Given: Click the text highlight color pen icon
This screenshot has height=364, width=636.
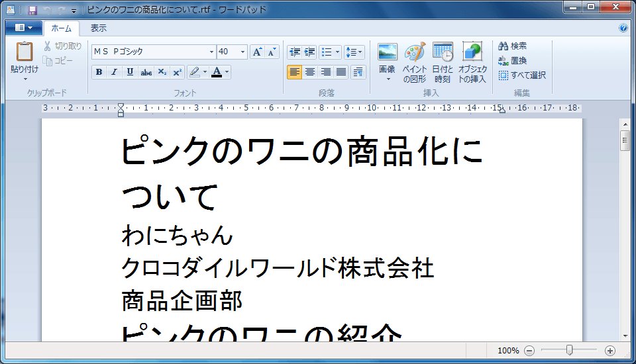Looking at the screenshot, I should coord(195,72).
